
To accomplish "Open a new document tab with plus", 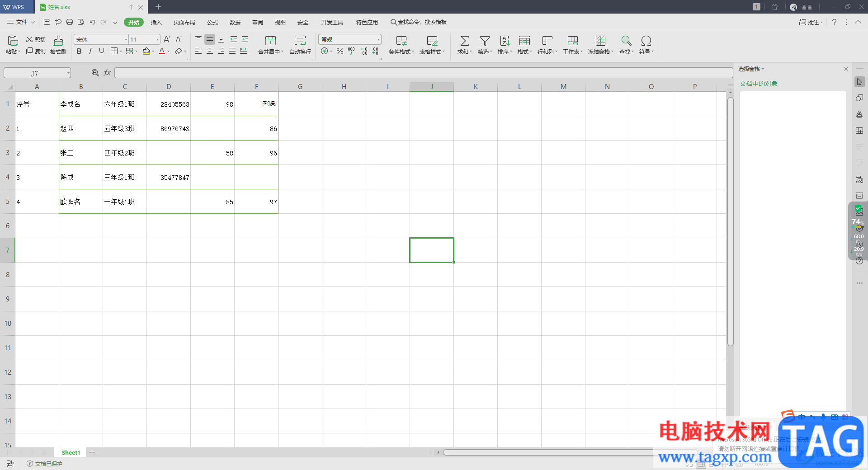I will pos(158,7).
